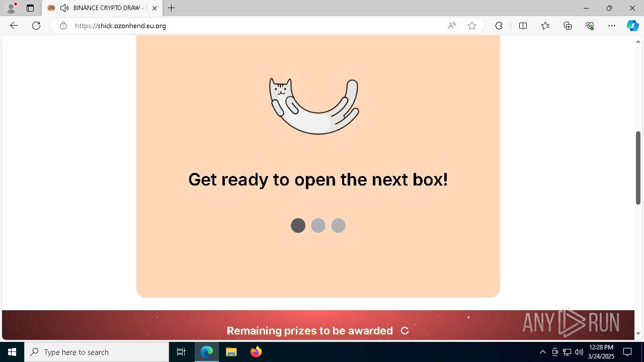Select the second gray progress dot
This screenshot has height=362, width=644.
click(318, 226)
